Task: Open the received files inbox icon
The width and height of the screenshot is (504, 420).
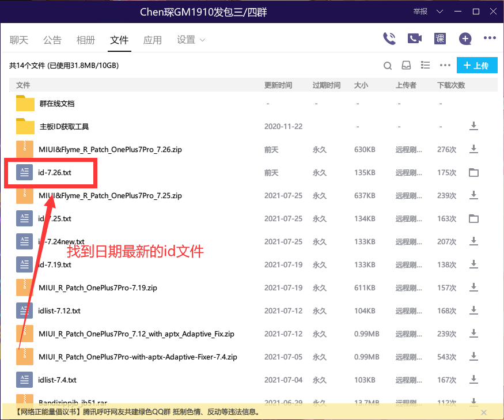Action: coord(407,65)
